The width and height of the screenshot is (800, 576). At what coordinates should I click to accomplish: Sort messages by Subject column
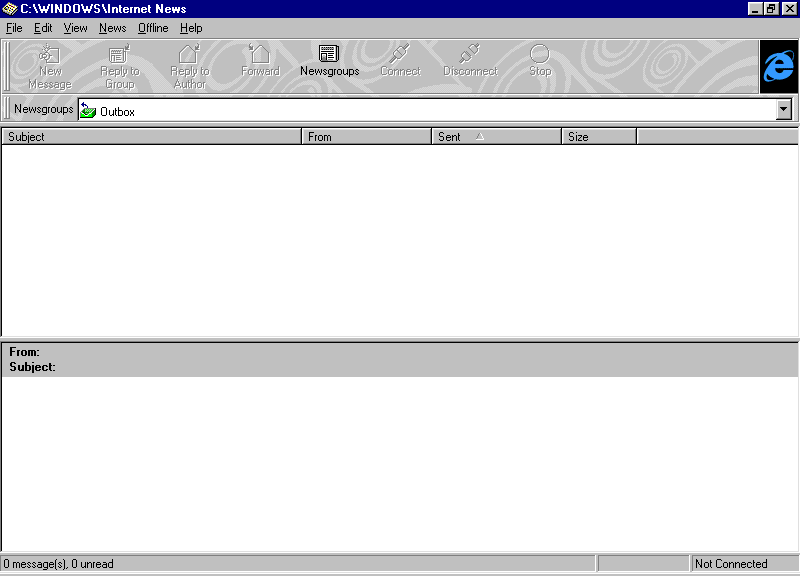coord(152,137)
